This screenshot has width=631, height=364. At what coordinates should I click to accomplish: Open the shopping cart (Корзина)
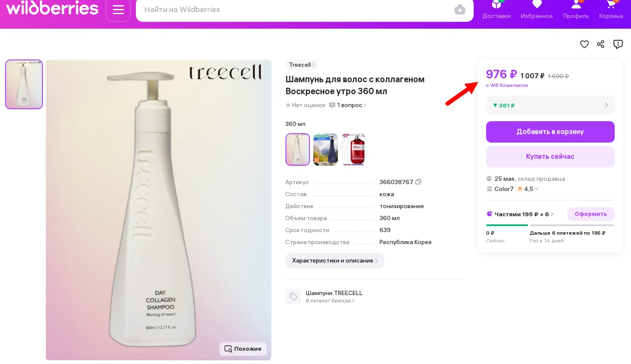tap(610, 10)
